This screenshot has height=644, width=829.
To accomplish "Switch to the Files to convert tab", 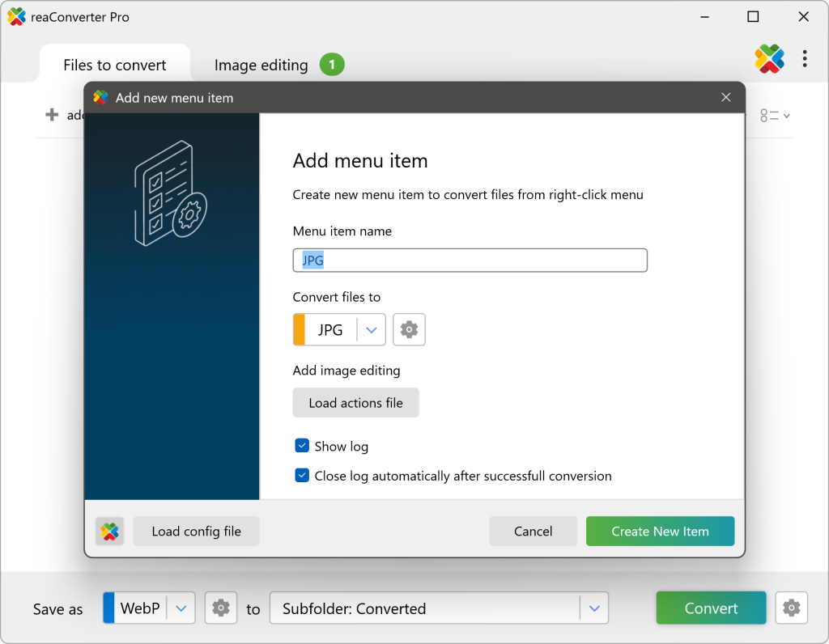I will coord(115,65).
